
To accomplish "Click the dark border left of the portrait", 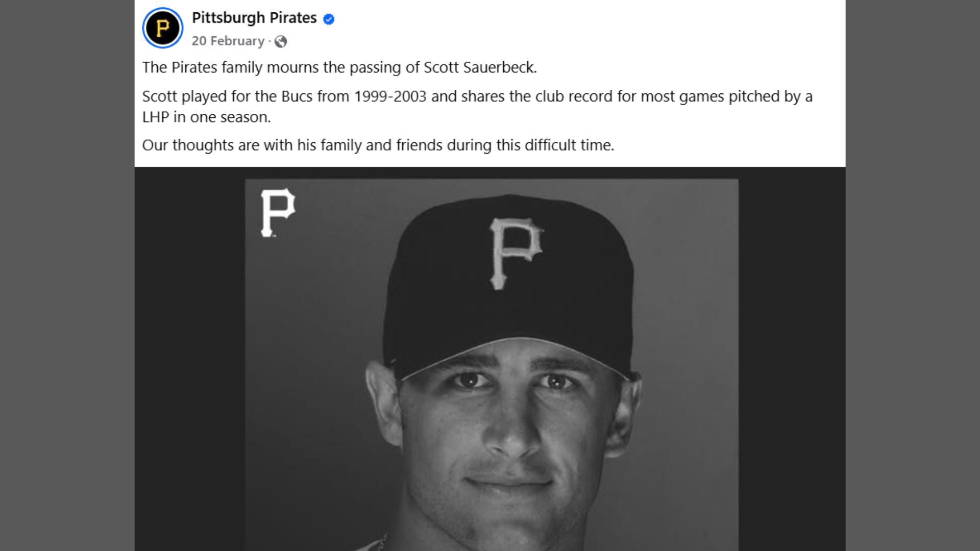I will tap(189, 357).
